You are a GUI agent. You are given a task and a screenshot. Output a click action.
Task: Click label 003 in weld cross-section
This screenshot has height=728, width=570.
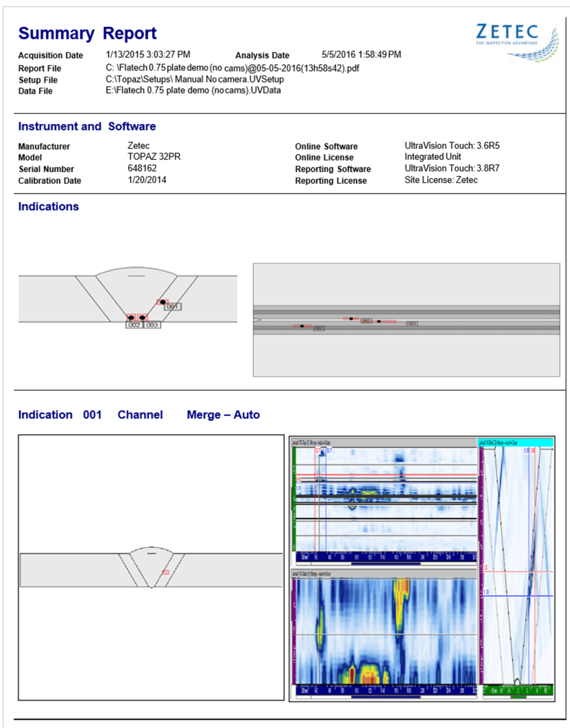pos(151,325)
